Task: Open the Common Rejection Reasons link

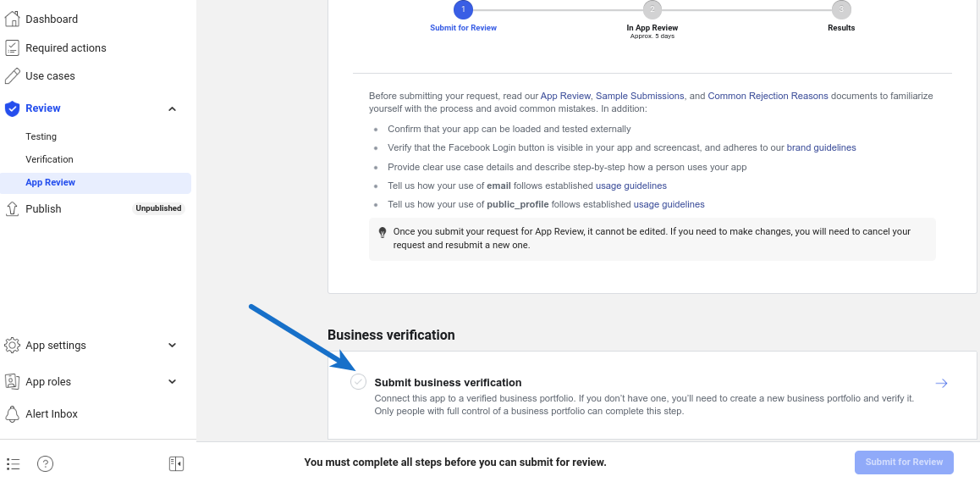Action: point(768,97)
